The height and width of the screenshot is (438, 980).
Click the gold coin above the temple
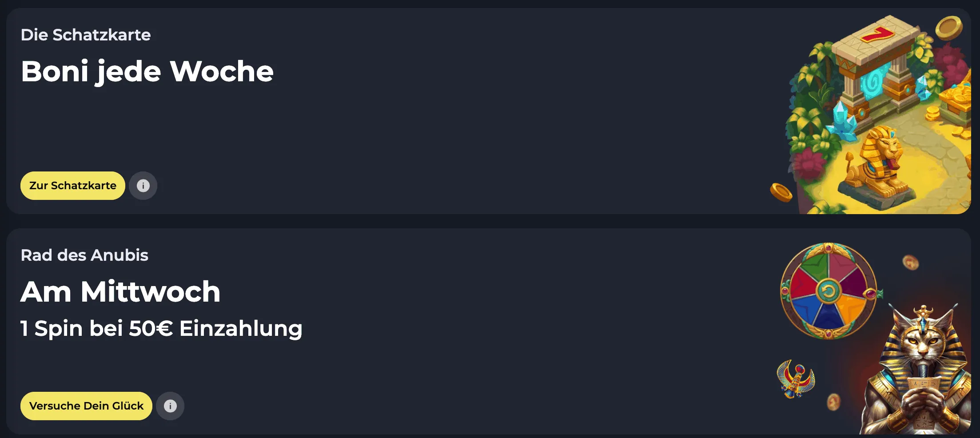[x=948, y=28]
